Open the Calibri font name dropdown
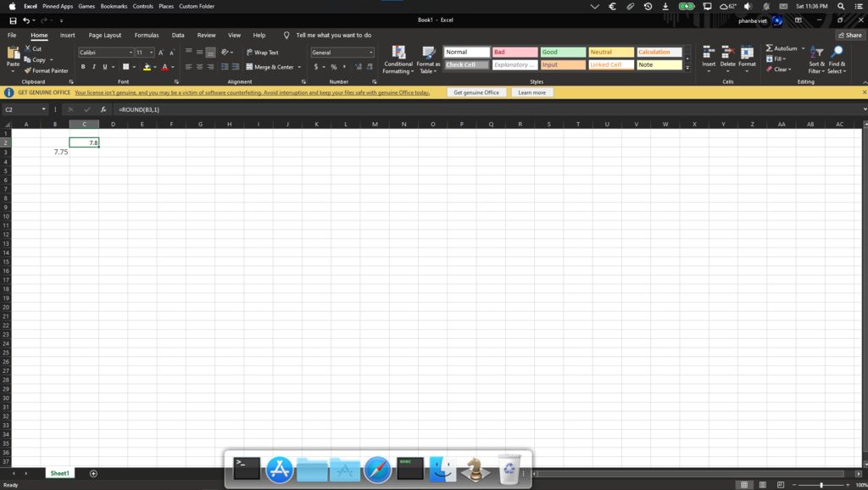 [x=131, y=53]
